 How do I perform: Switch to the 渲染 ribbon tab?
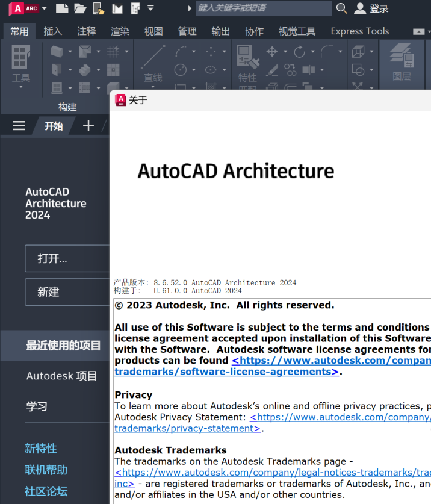point(120,31)
